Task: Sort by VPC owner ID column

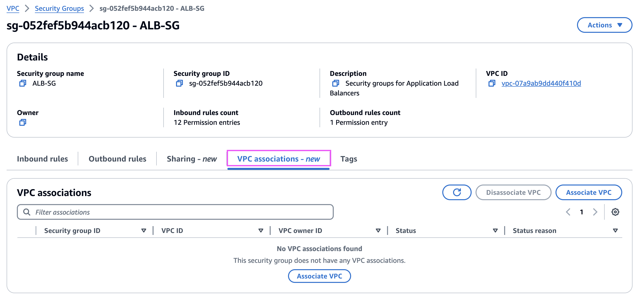Action: click(378, 231)
